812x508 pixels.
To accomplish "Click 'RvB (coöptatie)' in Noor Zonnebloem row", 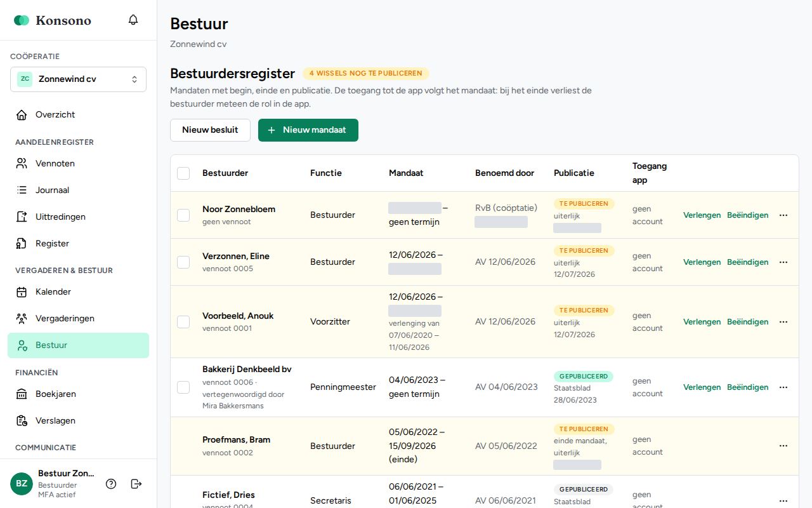I will (x=506, y=208).
